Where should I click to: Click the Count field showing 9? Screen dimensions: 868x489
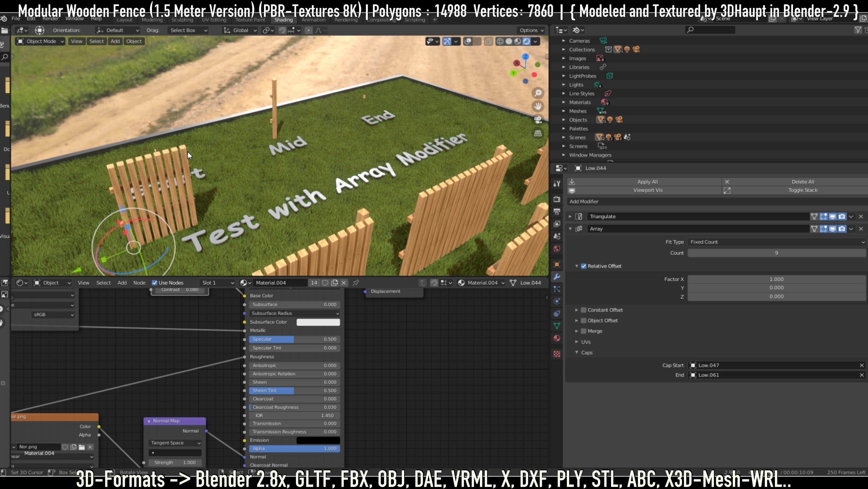[x=777, y=253]
